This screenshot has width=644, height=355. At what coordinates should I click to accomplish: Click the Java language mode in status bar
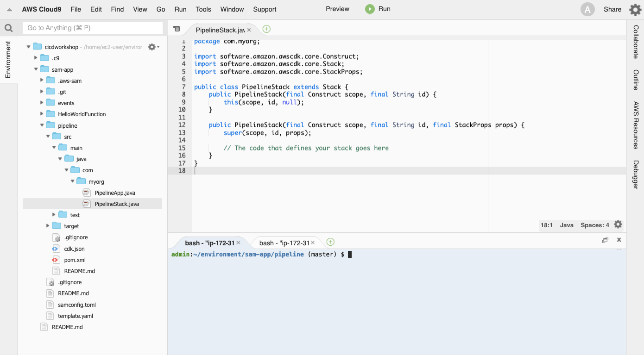tap(567, 225)
